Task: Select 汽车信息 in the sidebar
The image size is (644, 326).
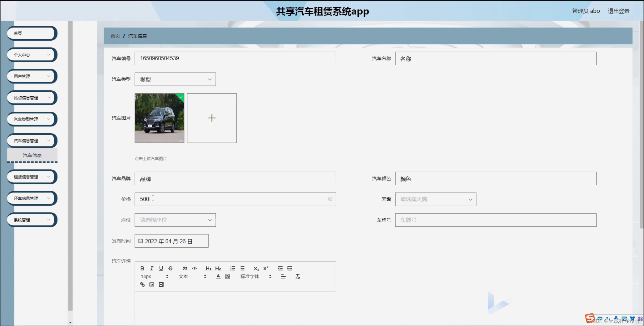Action: (32, 155)
